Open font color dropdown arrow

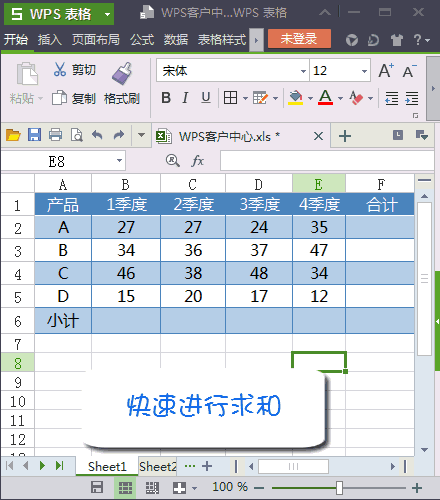point(340,98)
